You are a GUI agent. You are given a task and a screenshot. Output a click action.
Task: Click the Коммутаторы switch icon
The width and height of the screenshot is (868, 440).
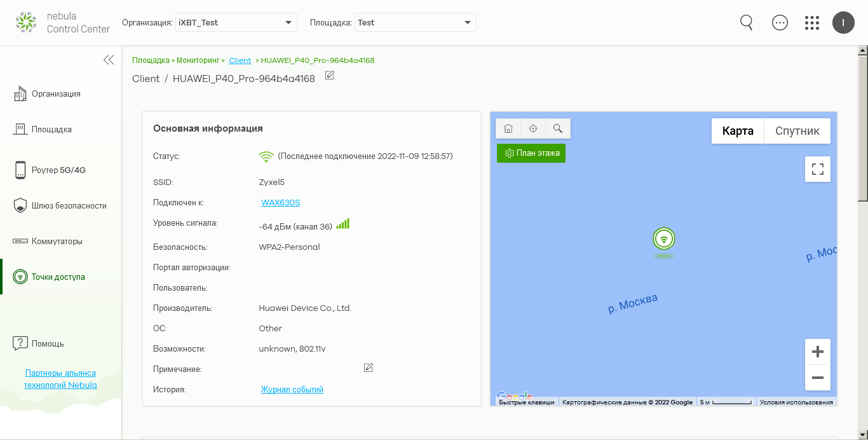pos(20,241)
